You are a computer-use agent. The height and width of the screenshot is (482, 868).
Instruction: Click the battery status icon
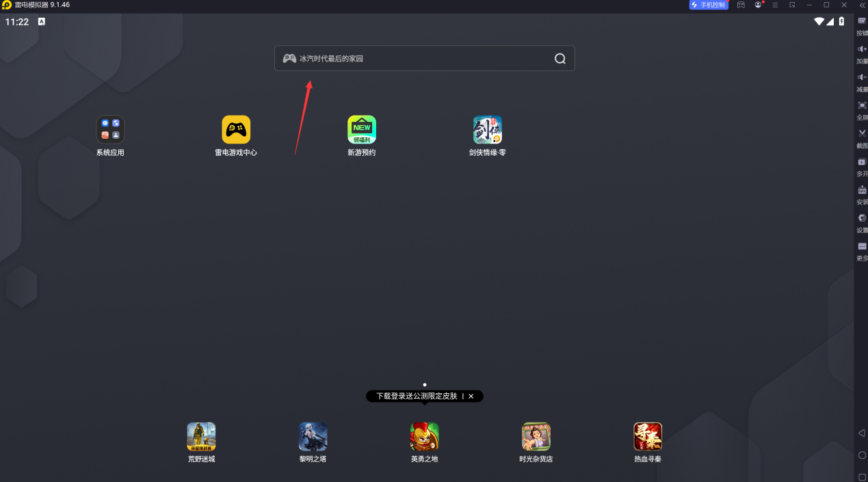click(x=841, y=22)
